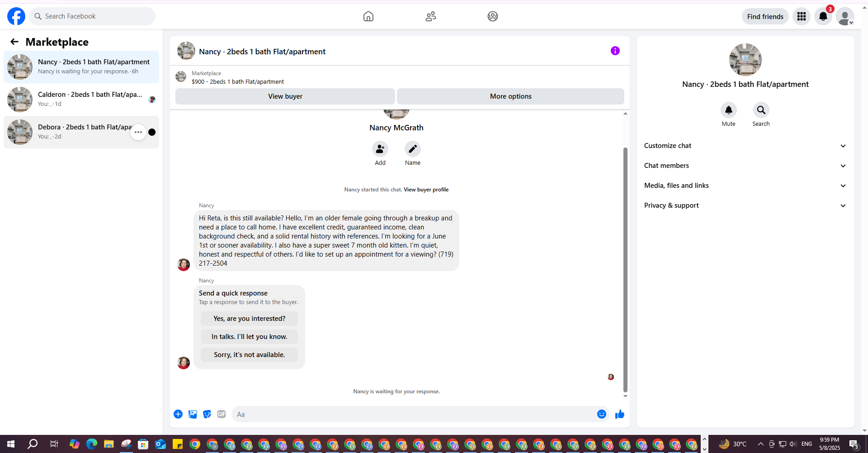Image resolution: width=868 pixels, height=453 pixels.
Task: Select Calderon conversation in Marketplace list
Action: click(81, 100)
